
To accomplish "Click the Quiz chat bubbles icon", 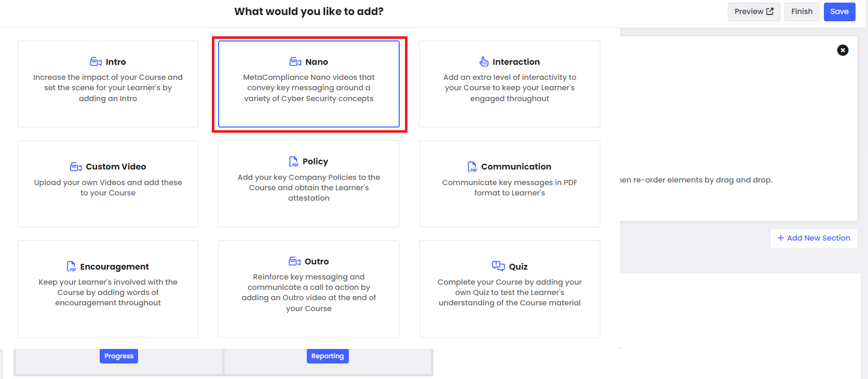I will tap(498, 266).
